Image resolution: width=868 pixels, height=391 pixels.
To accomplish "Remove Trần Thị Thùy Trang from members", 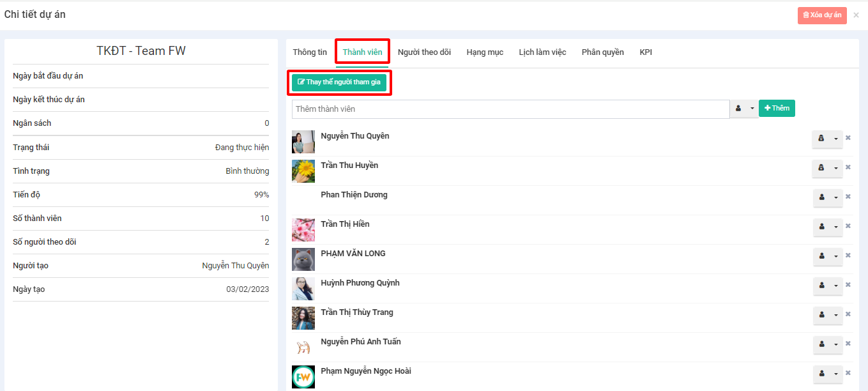I will 848,314.
